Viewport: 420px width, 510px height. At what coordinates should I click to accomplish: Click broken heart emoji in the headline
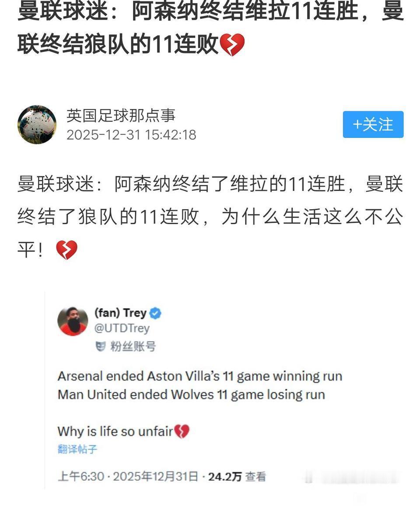tap(232, 45)
